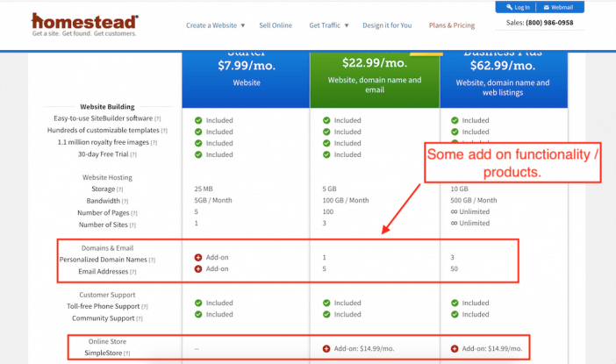Viewport: 616px width, 364px height.
Task: Click $62.99 plan customizable templates green checkmark
Action: click(x=455, y=132)
